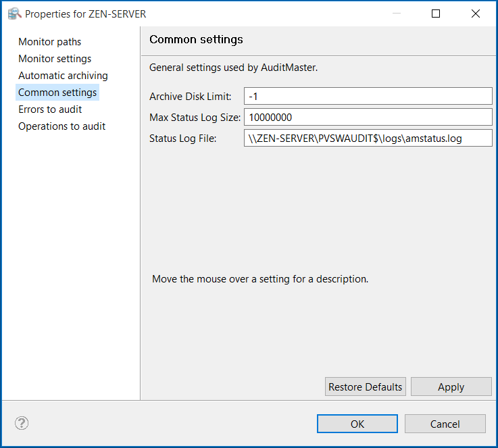This screenshot has height=448, width=498.
Task: Go to Automatic archiving settings
Action: point(63,76)
